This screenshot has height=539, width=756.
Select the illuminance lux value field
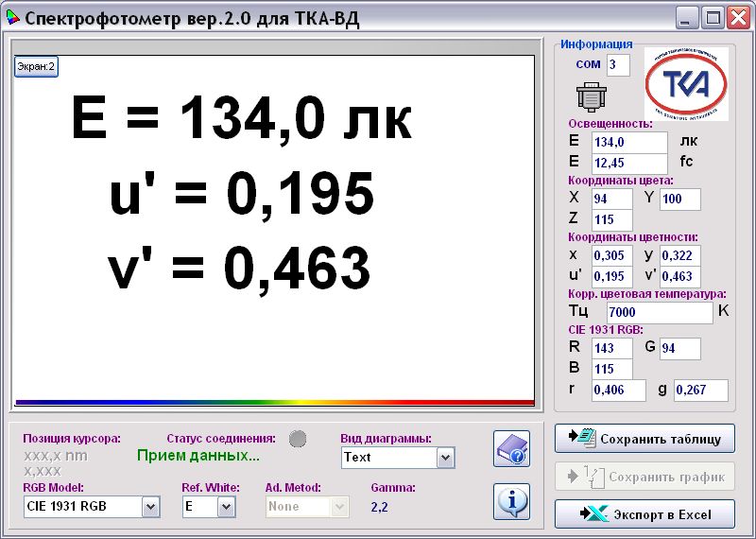click(628, 142)
